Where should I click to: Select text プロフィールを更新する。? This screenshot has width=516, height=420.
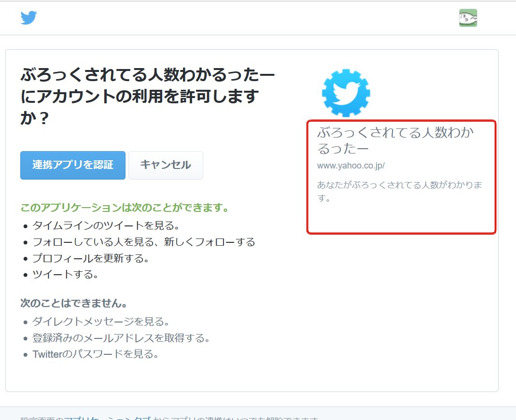pyautogui.click(x=90, y=258)
